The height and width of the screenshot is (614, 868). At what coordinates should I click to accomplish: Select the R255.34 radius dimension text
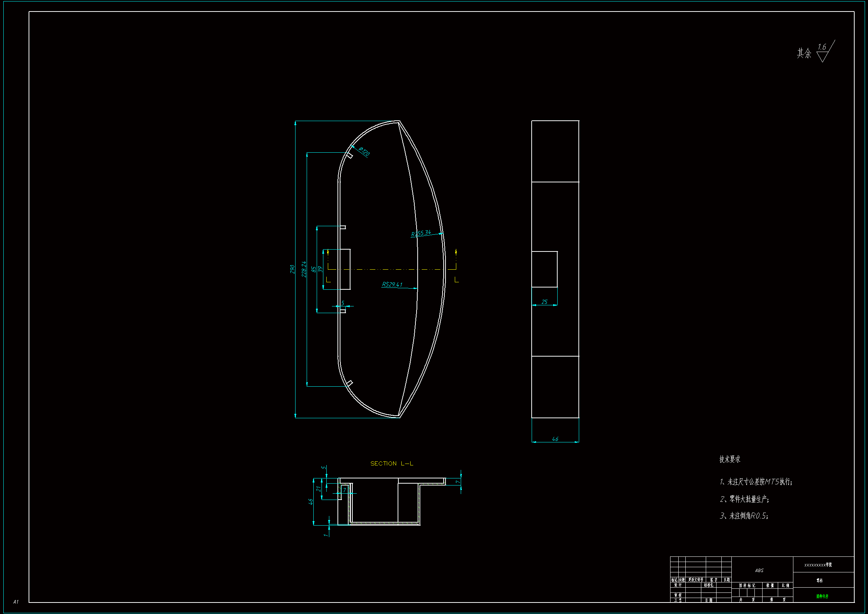[x=421, y=233]
